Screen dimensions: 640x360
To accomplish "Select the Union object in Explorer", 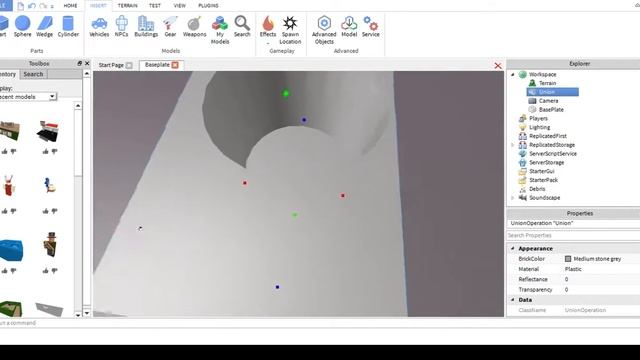I will coord(553,92).
